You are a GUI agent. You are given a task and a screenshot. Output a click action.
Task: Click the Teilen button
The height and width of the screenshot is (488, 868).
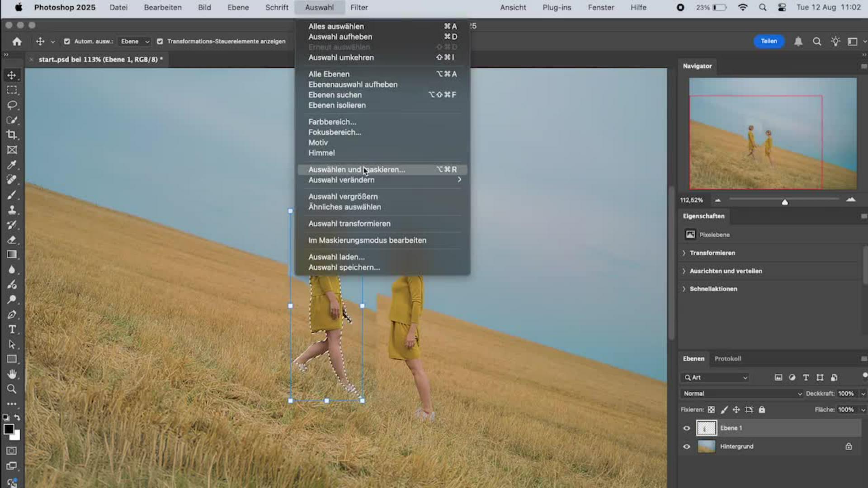click(769, 41)
